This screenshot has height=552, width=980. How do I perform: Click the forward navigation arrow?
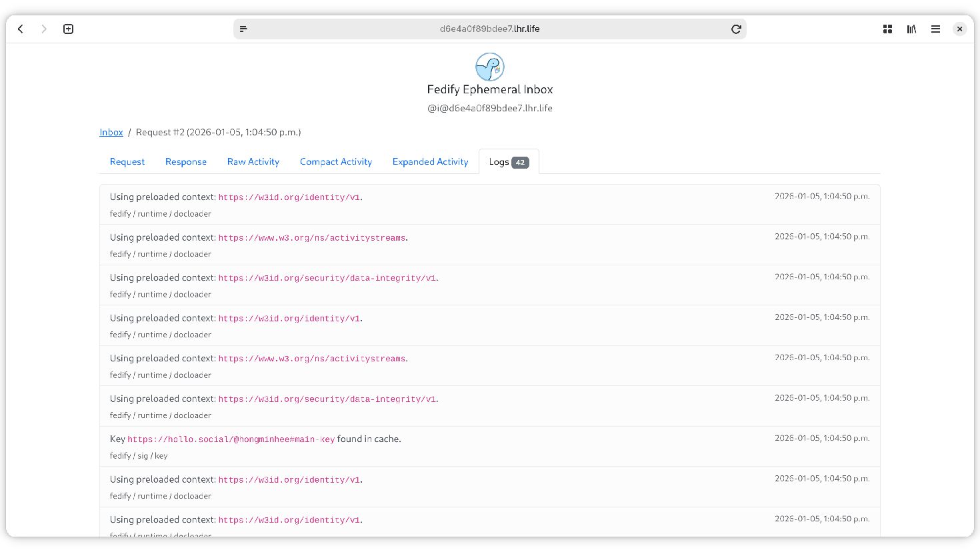click(44, 29)
